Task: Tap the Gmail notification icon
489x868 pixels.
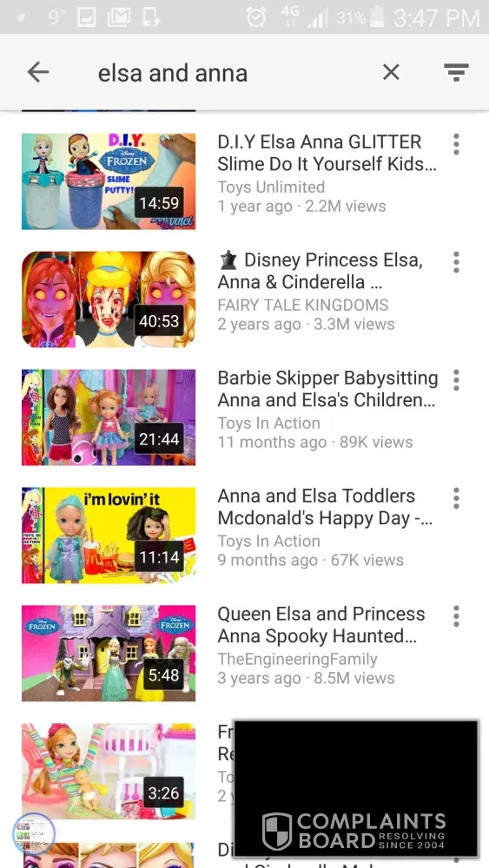Action: pyautogui.click(x=118, y=17)
